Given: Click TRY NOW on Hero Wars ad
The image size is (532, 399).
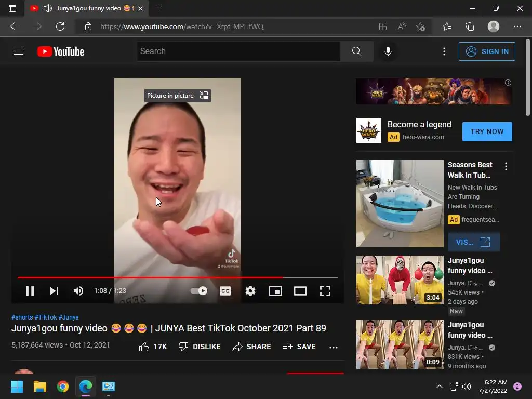Looking at the screenshot, I should point(487,131).
